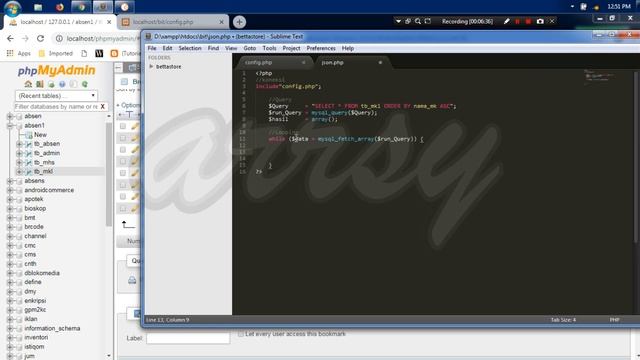Click database filter input field
640x360 pixels.
pos(56,107)
